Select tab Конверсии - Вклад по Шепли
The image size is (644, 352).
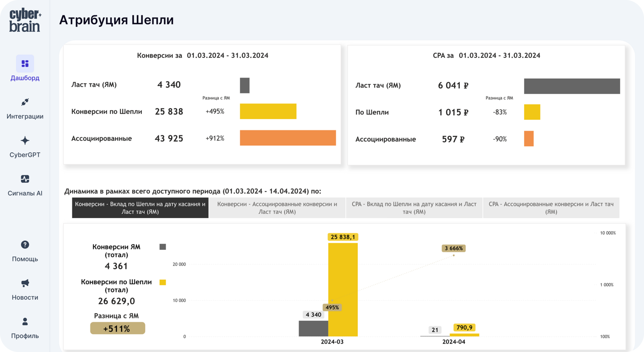[x=140, y=208]
